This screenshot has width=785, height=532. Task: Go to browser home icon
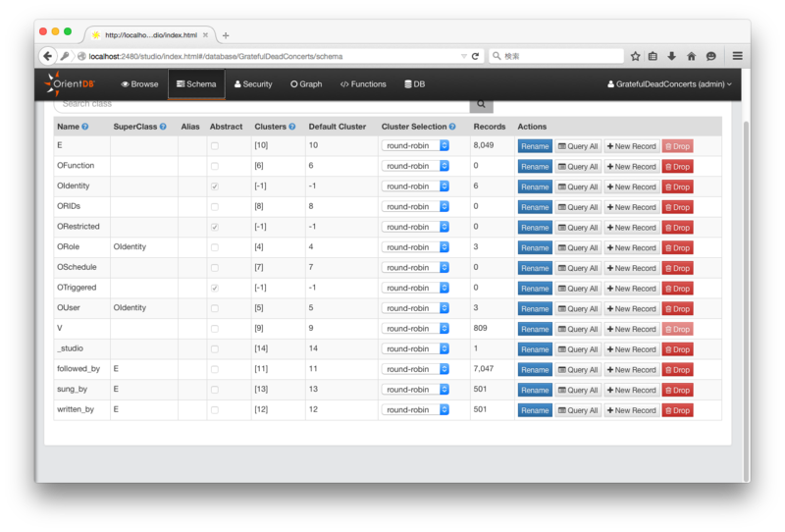(x=692, y=56)
